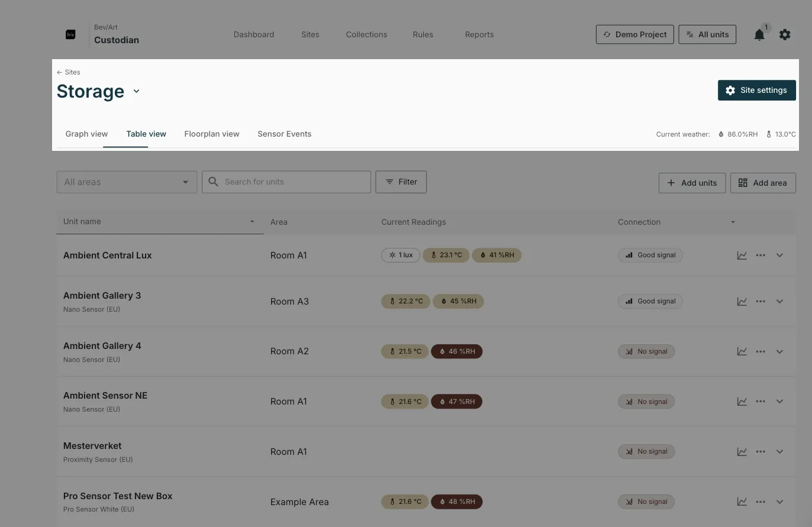Focus the Search for units field
Viewport: 812px width, 527px height.
pos(286,182)
